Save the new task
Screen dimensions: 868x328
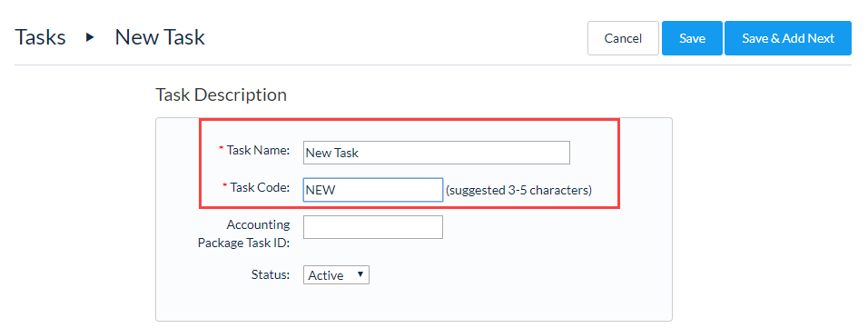tap(692, 38)
